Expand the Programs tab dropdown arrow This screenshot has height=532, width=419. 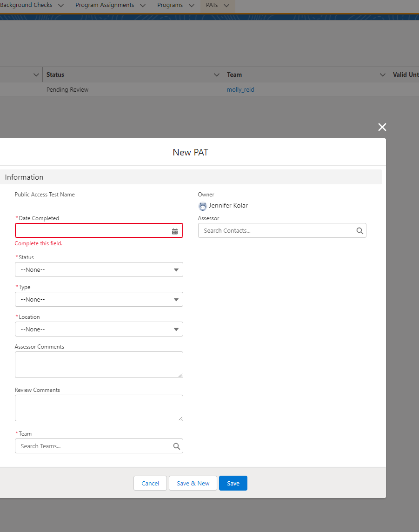[191, 5]
